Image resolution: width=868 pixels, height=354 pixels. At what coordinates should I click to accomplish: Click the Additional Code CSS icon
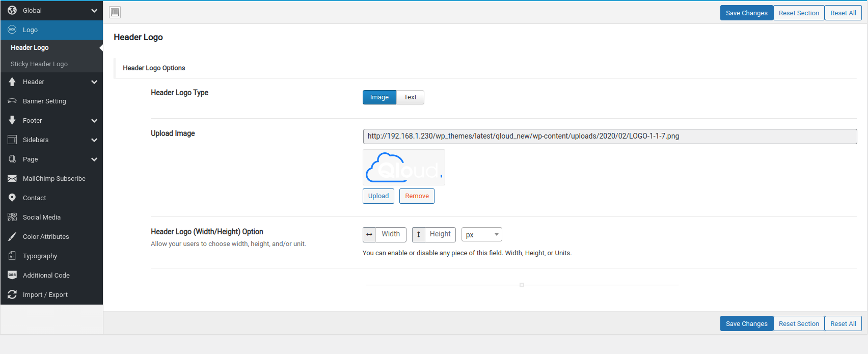tap(12, 275)
